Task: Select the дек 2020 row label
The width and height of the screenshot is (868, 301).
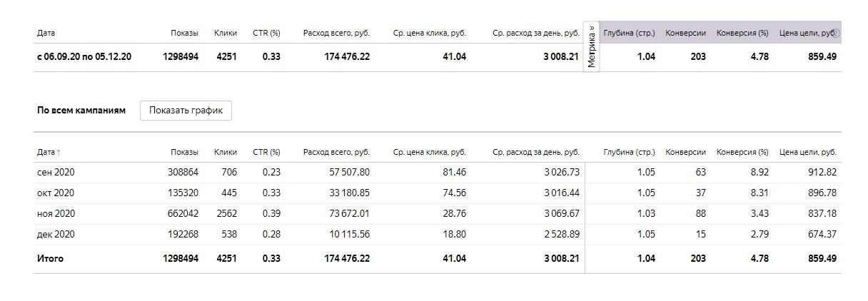Action: pyautogui.click(x=56, y=235)
